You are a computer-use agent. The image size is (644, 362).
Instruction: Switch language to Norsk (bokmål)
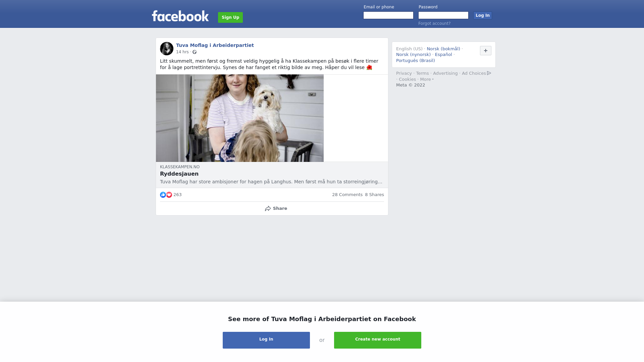(443, 49)
